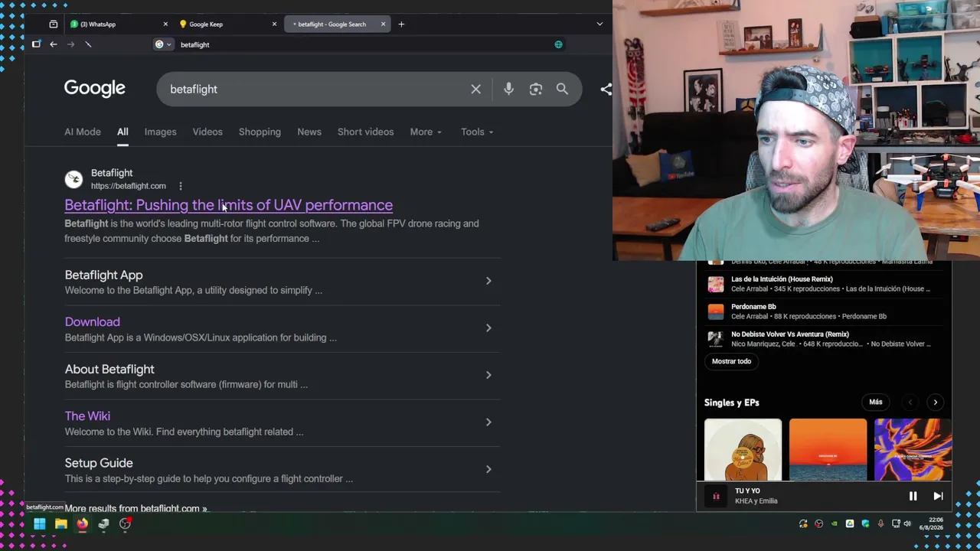Viewport: 980px width, 551px height.
Task: Open File Explorer from the taskbar
Action: pos(60,524)
